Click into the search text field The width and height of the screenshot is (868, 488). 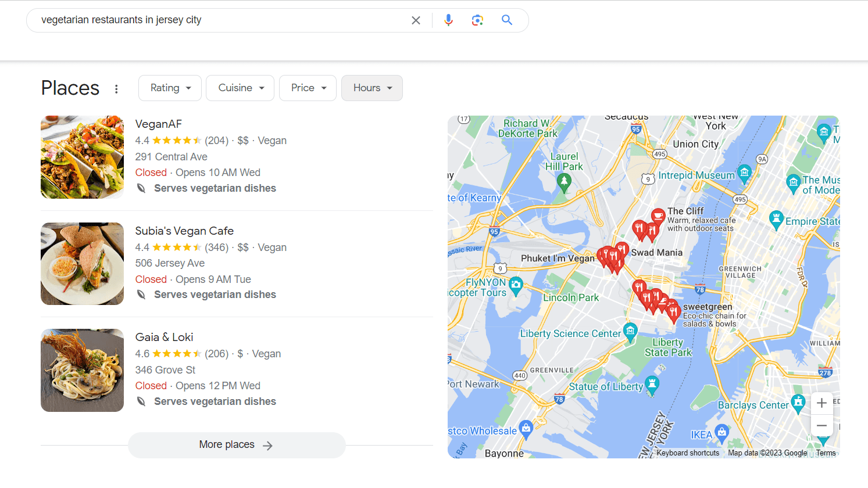[221, 20]
